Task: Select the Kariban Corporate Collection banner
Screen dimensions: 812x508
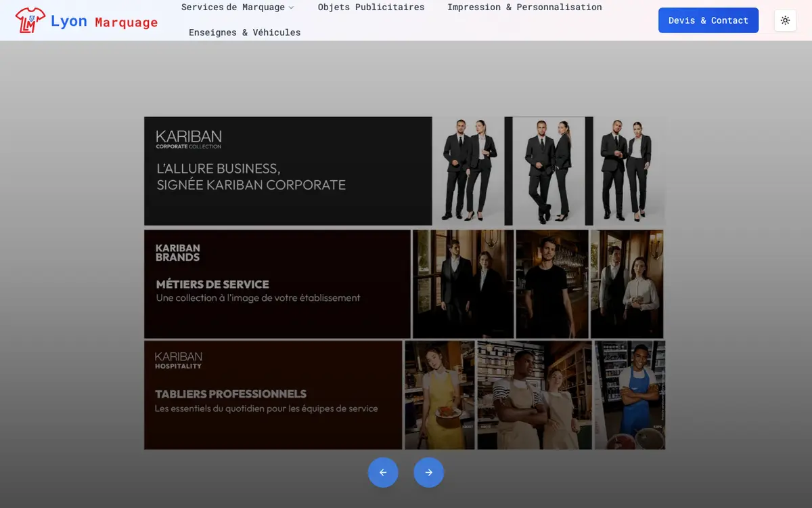Action: (405, 171)
